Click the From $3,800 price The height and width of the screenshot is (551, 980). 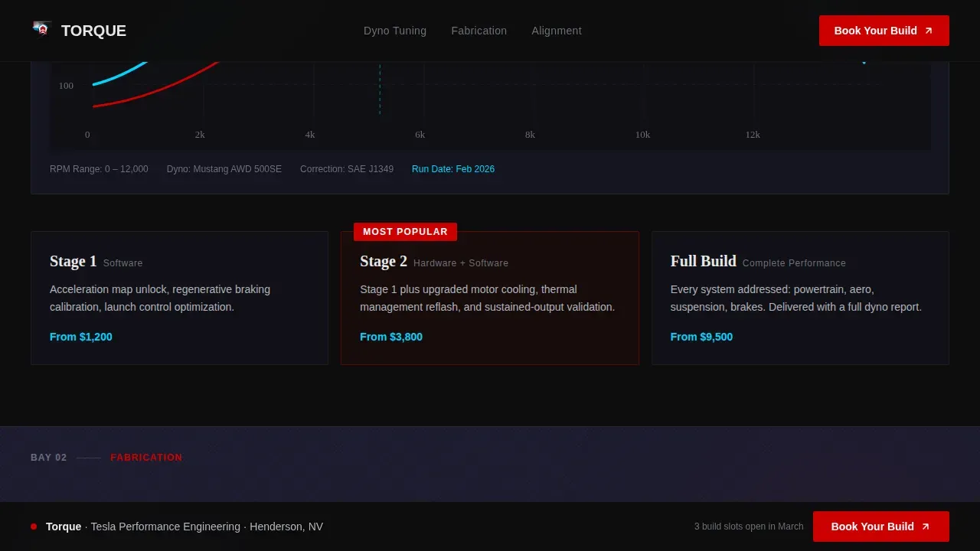[x=391, y=337]
